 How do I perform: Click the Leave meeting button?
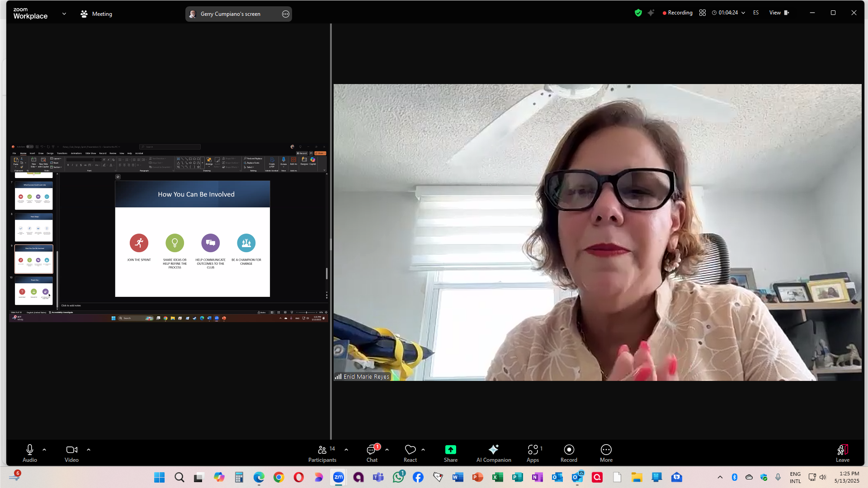842,450
